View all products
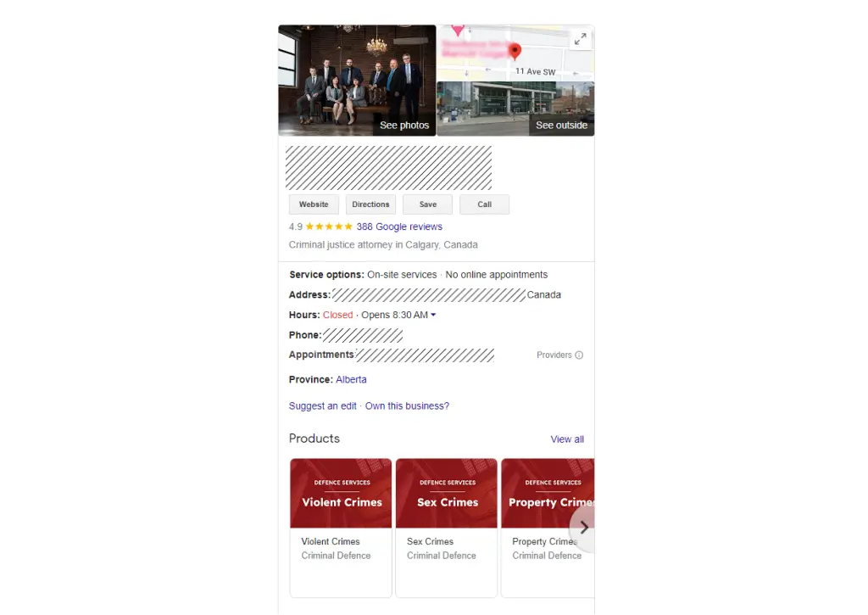This screenshot has width=868, height=615. point(567,439)
